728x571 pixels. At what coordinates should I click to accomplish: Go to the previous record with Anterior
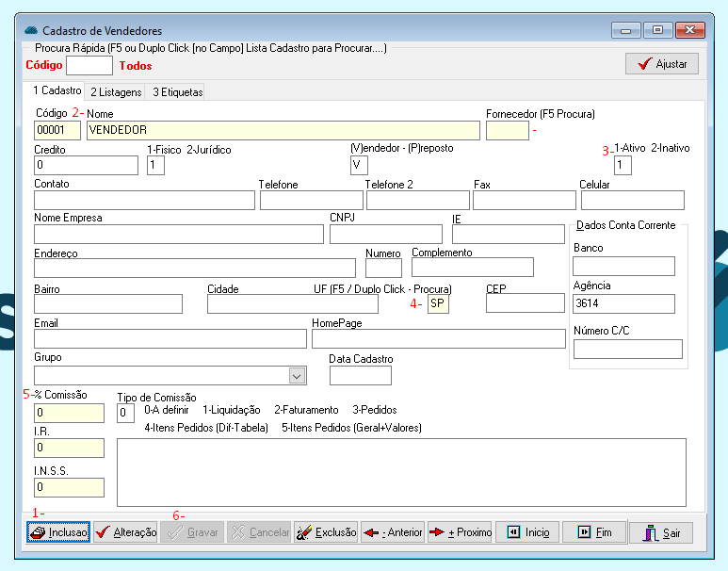[392, 532]
